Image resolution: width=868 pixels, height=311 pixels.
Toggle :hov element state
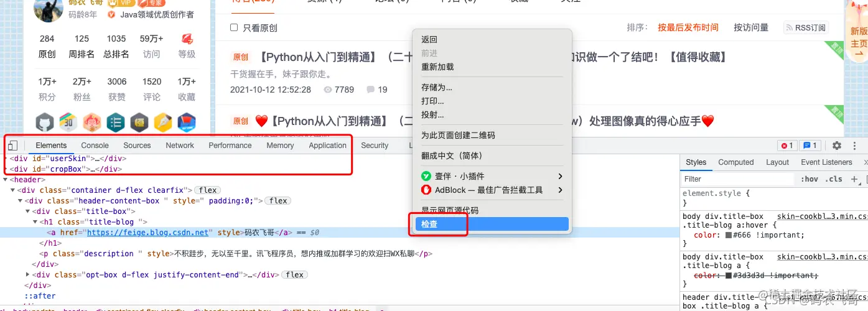pos(810,179)
